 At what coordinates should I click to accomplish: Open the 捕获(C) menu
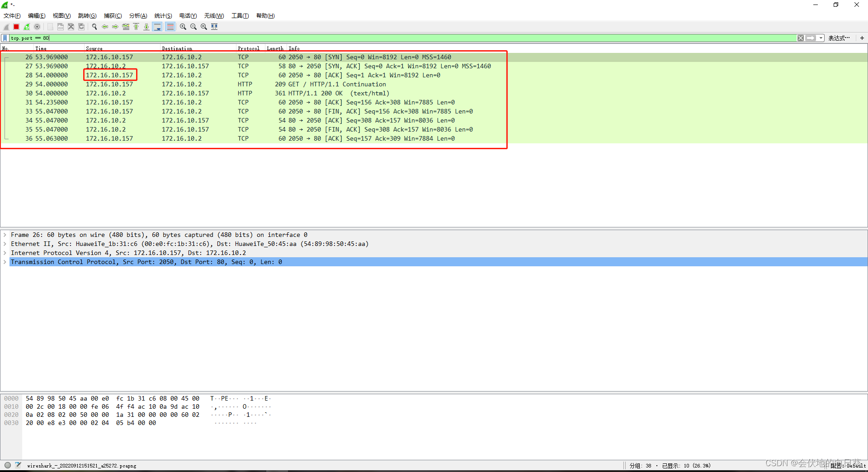click(x=113, y=16)
